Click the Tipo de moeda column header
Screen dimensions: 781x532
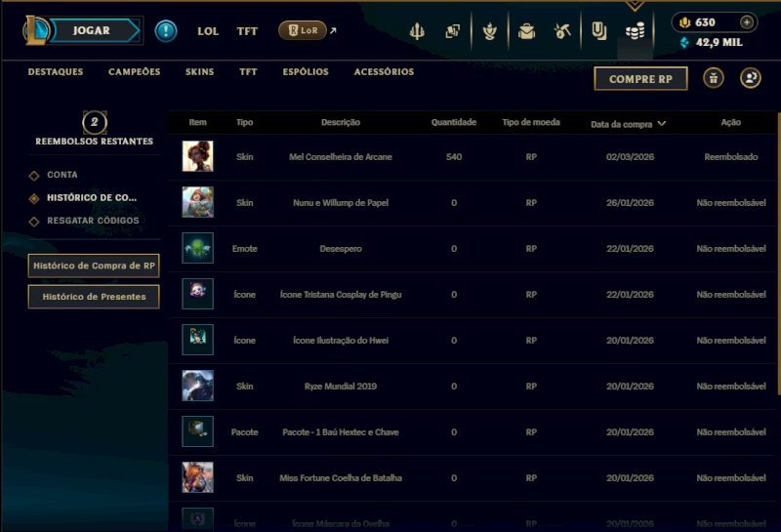(531, 122)
